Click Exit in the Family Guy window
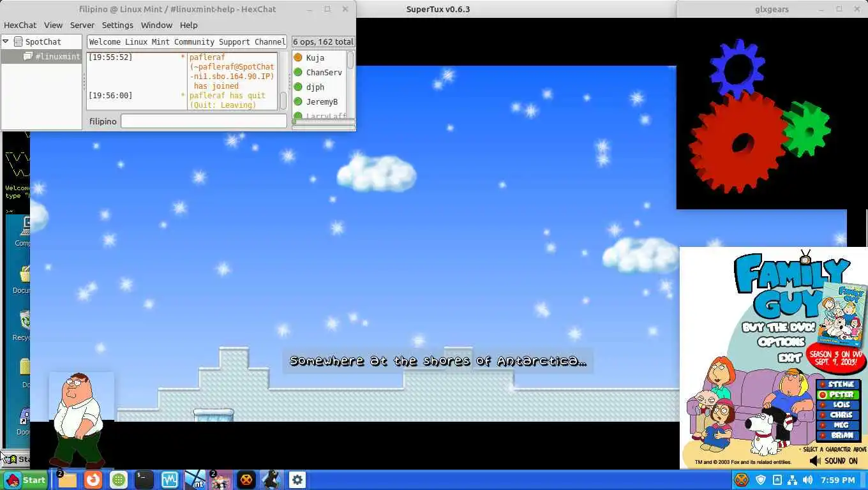The height and width of the screenshot is (490, 868). [789, 358]
